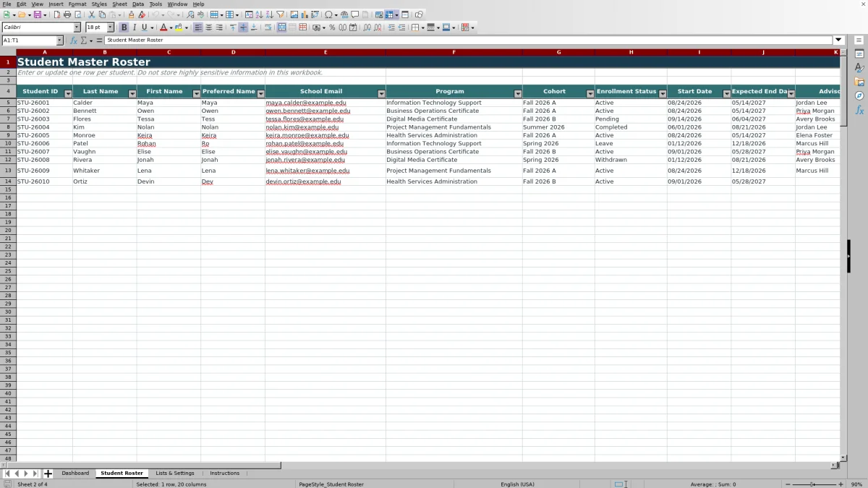Switch to the Dashboard sheet tab

(x=75, y=474)
